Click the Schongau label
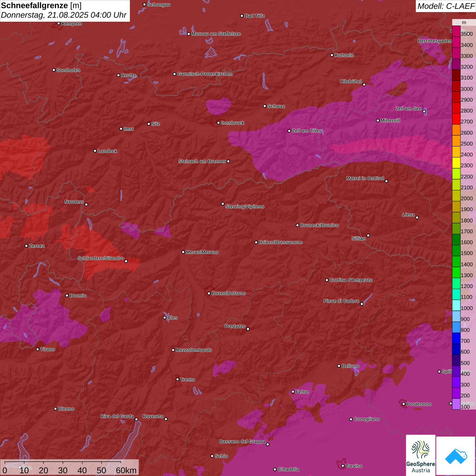 pyautogui.click(x=158, y=5)
